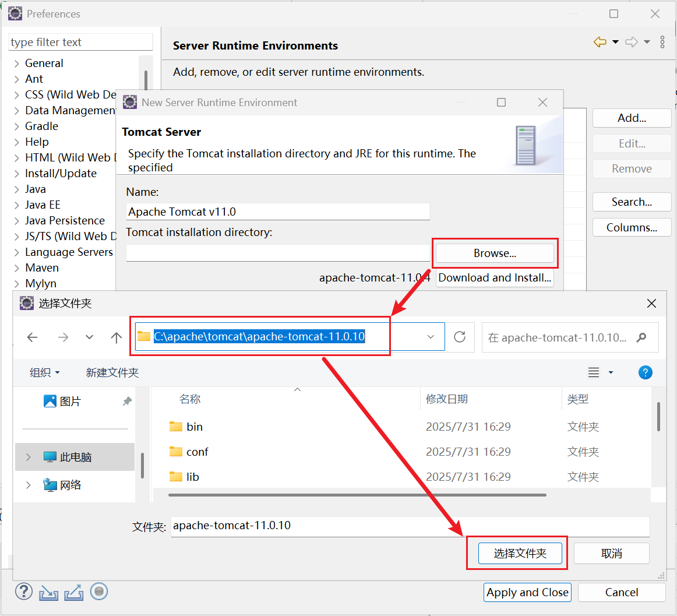
Task: Open view options dropdown arrow
Action: [x=611, y=372]
